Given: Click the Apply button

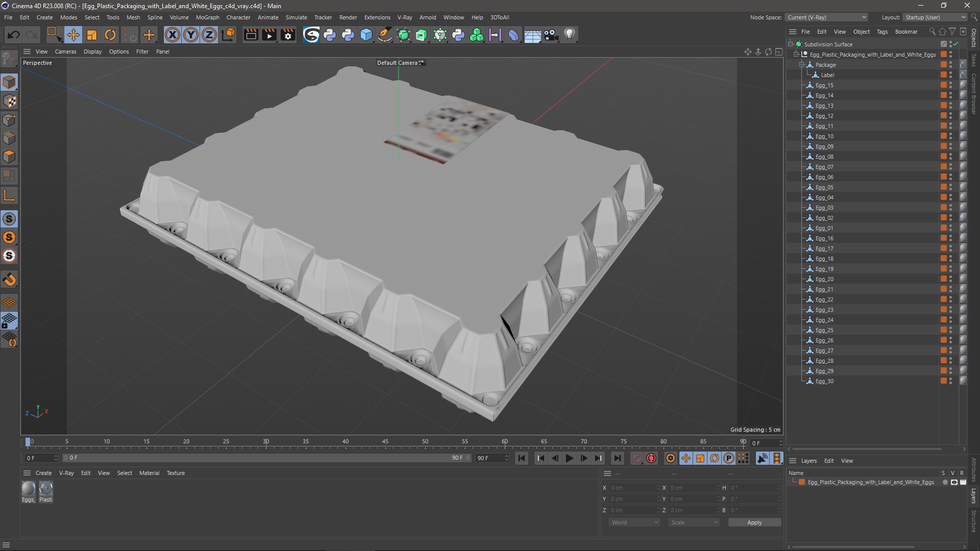Looking at the screenshot, I should pos(754,522).
